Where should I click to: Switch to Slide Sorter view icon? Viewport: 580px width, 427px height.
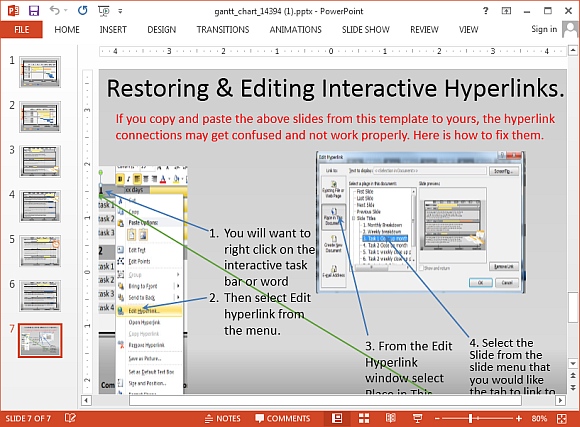[364, 418]
